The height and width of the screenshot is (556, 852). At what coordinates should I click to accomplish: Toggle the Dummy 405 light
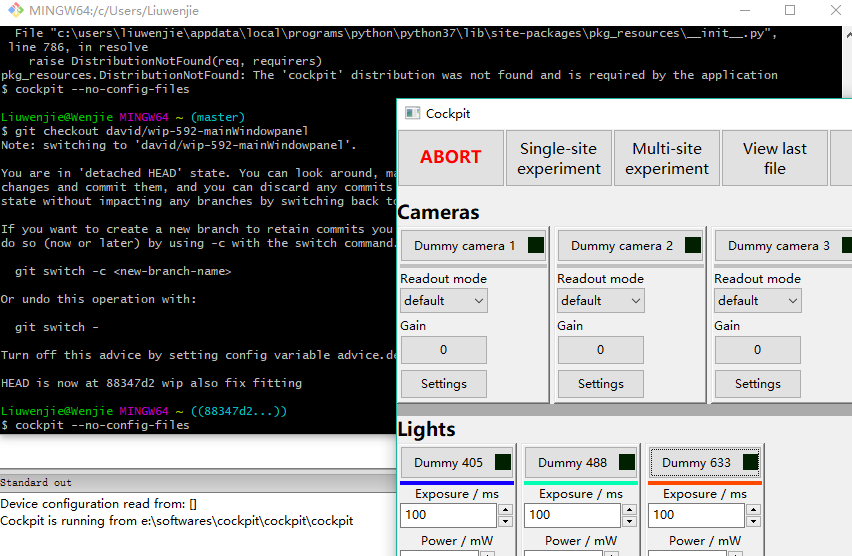pyautogui.click(x=457, y=463)
